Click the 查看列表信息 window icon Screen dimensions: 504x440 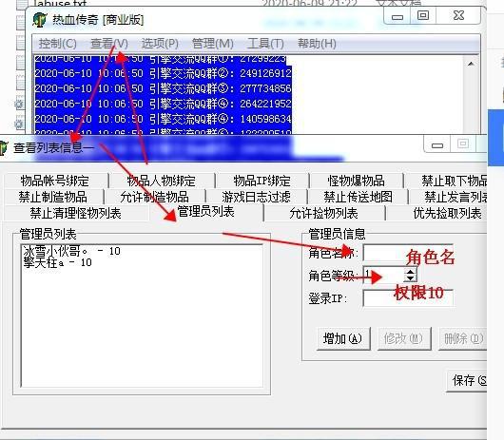tap(3, 147)
